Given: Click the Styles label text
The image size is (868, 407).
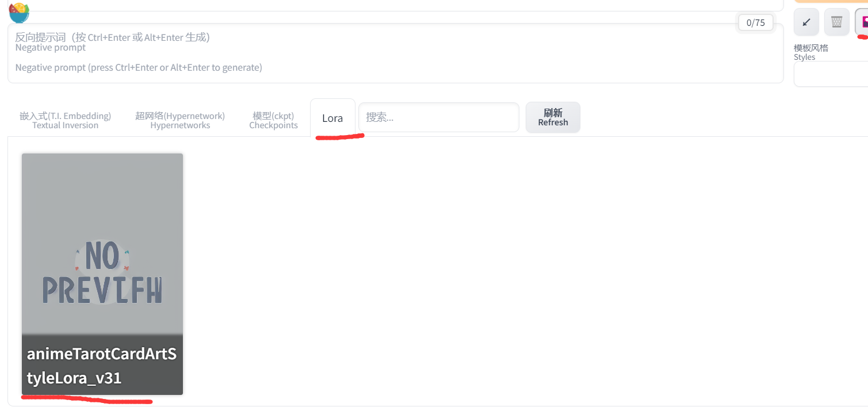Looking at the screenshot, I should (811, 52).
